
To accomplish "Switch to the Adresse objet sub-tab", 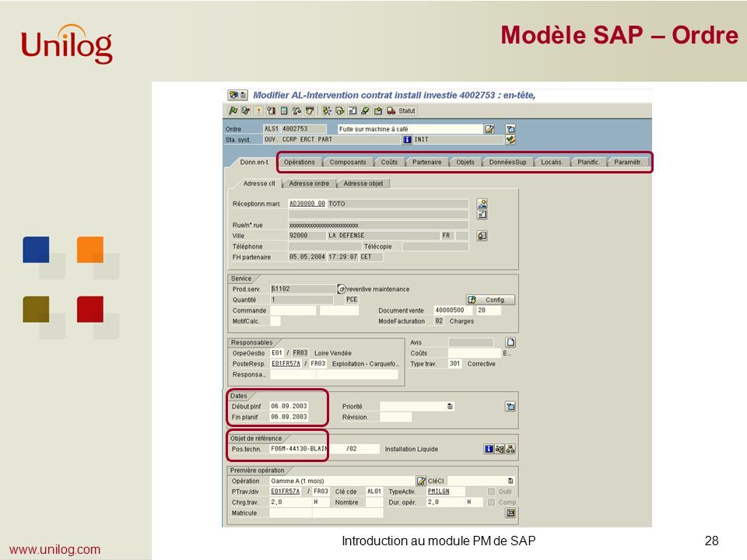I will click(x=363, y=184).
